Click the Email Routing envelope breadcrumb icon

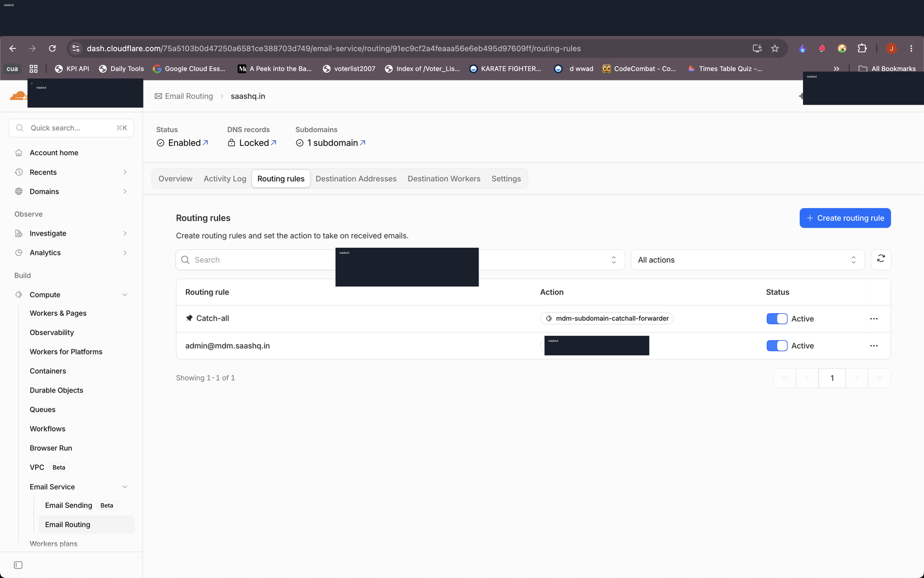click(158, 96)
